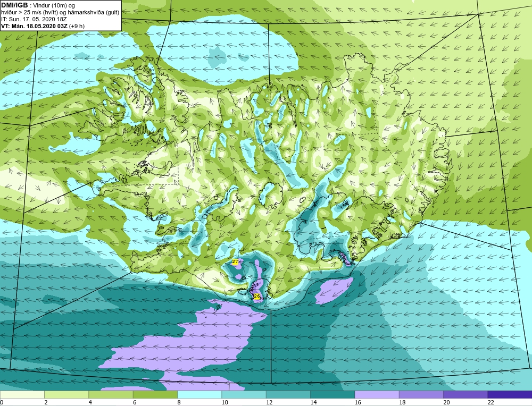Click the legend value 4 label
This screenshot has width=532, height=406.
[x=90, y=402]
